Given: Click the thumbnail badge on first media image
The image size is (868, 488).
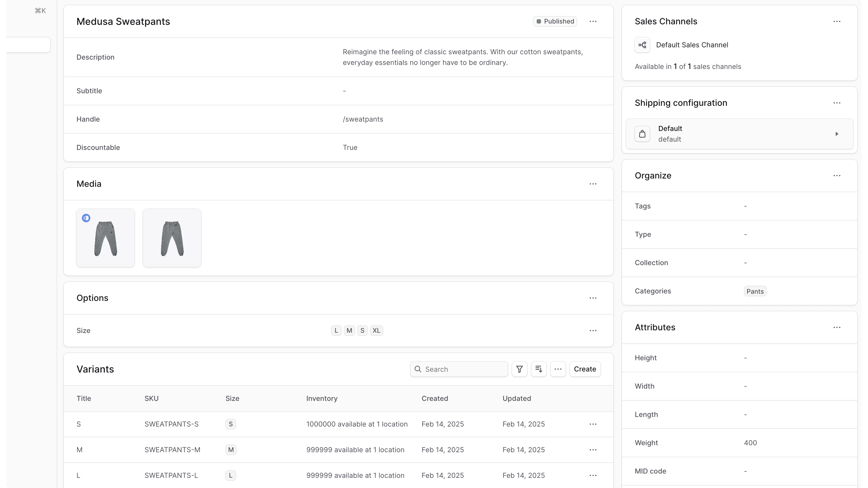Looking at the screenshot, I should pyautogui.click(x=86, y=218).
